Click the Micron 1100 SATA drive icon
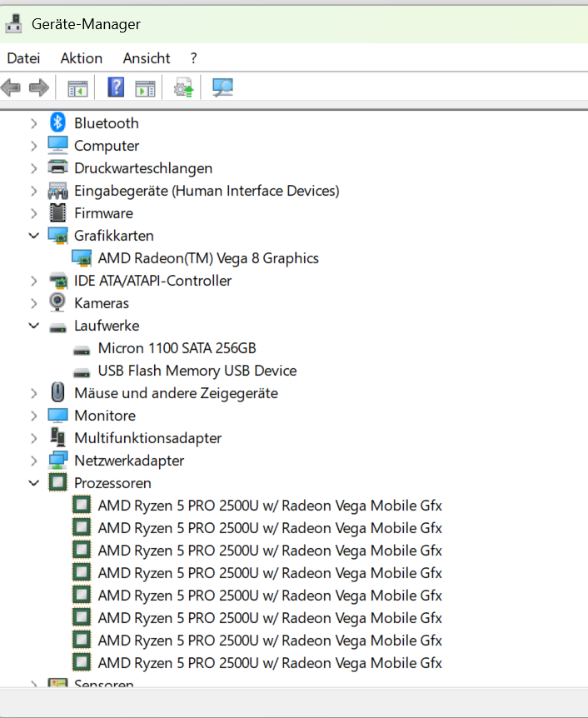Viewport: 588px width, 718px height. tap(82, 351)
